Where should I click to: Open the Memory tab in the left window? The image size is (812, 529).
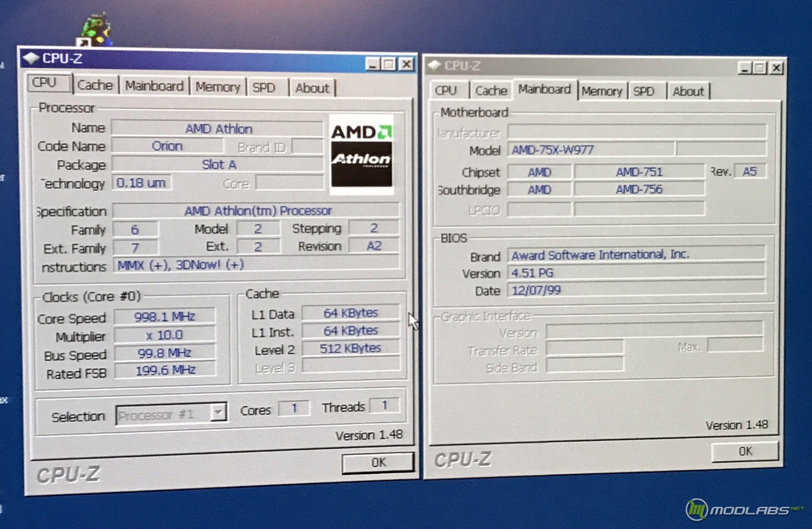(x=217, y=87)
